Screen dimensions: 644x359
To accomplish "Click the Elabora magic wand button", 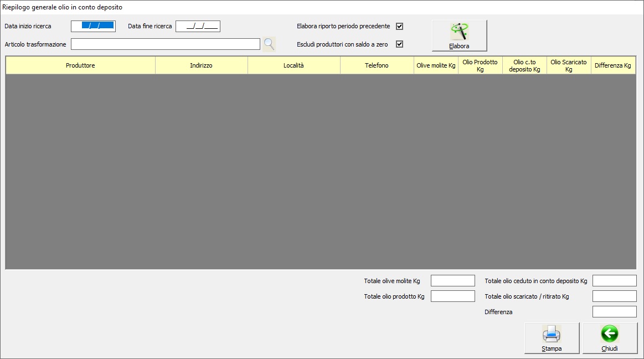I will pyautogui.click(x=459, y=36).
